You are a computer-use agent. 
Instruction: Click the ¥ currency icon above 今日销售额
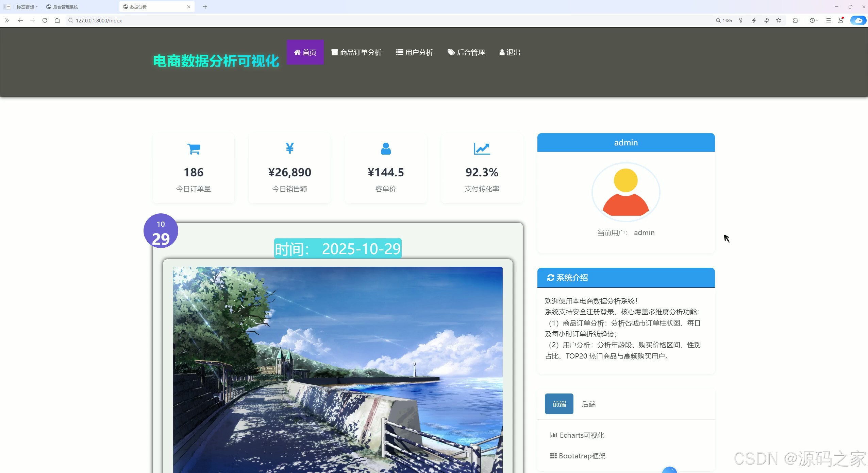coord(289,148)
